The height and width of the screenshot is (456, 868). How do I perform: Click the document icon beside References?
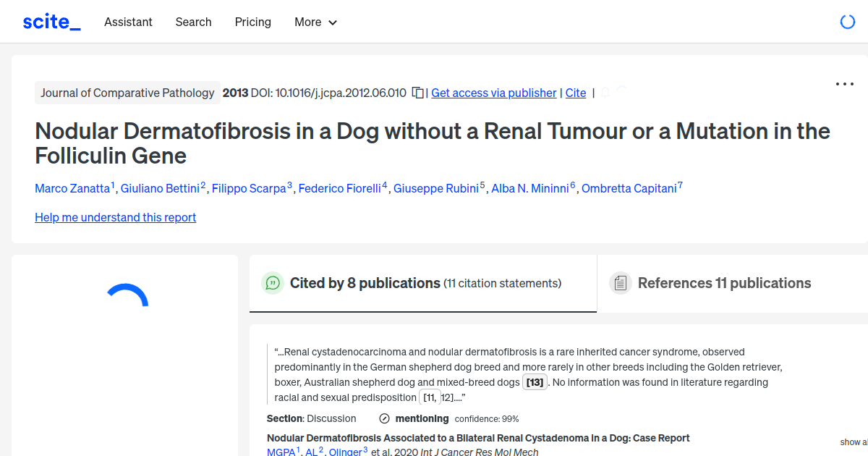[x=621, y=283]
